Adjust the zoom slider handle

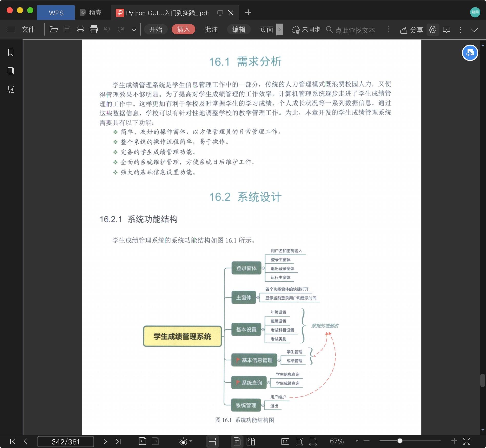tap(400, 441)
